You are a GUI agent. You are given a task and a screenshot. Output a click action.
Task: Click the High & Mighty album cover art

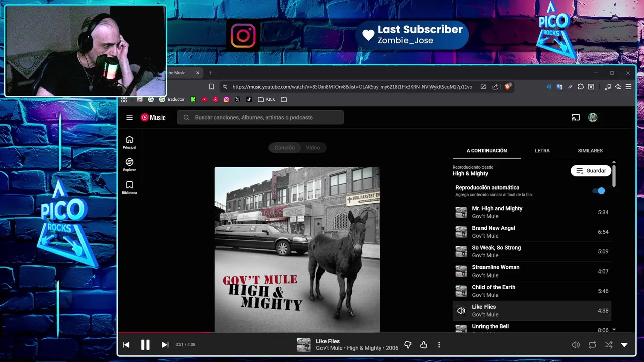tap(297, 249)
